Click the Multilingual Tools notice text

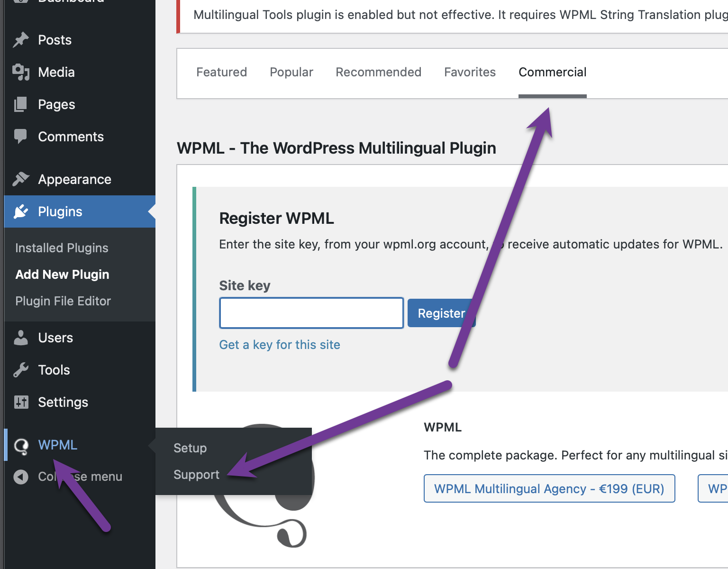(461, 15)
